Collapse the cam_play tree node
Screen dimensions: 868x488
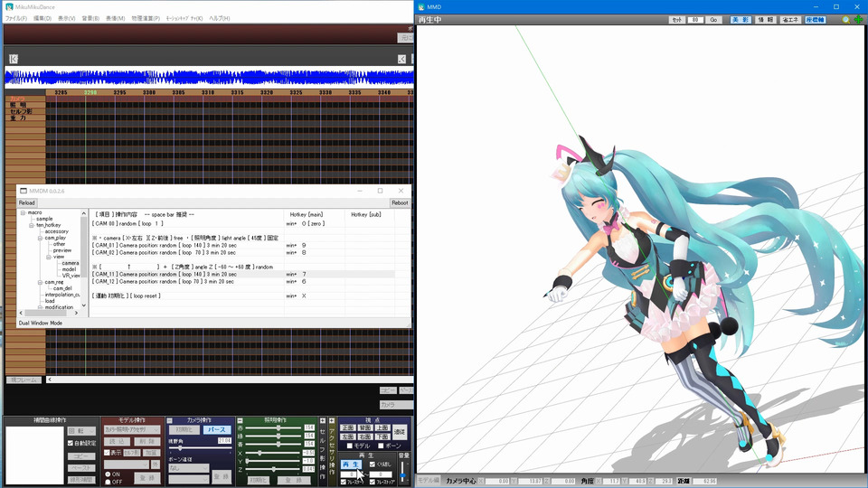(40, 238)
